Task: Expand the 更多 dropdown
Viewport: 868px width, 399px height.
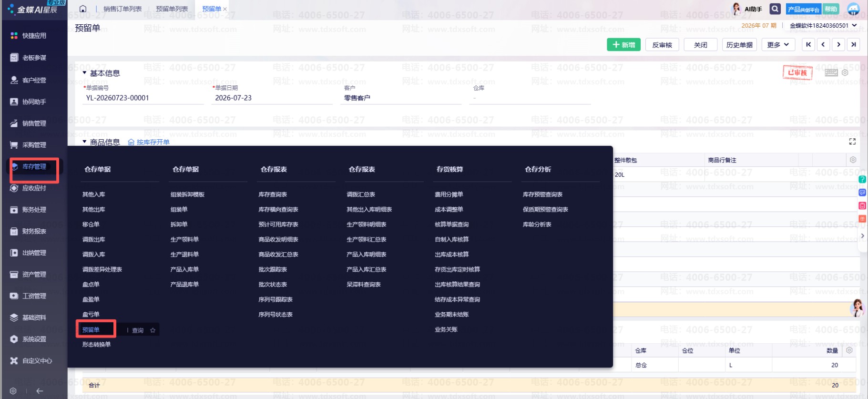Action: (x=778, y=45)
